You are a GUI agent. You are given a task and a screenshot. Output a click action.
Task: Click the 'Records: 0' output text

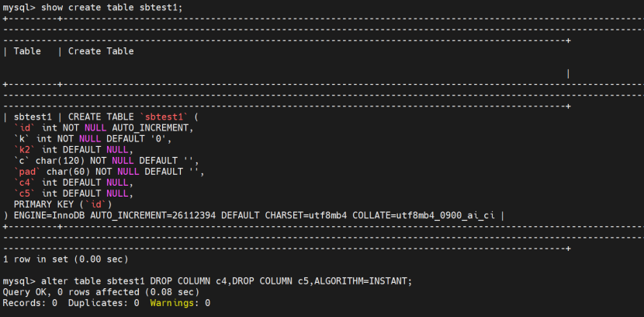click(30, 302)
